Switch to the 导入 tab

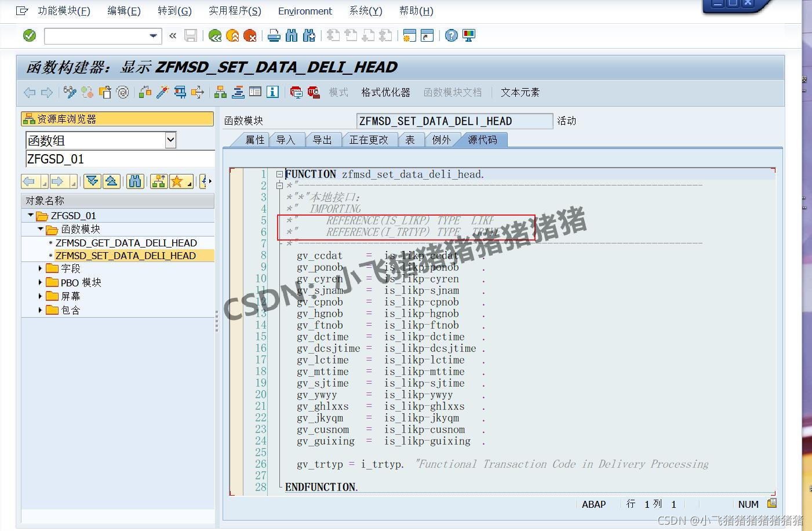click(285, 140)
